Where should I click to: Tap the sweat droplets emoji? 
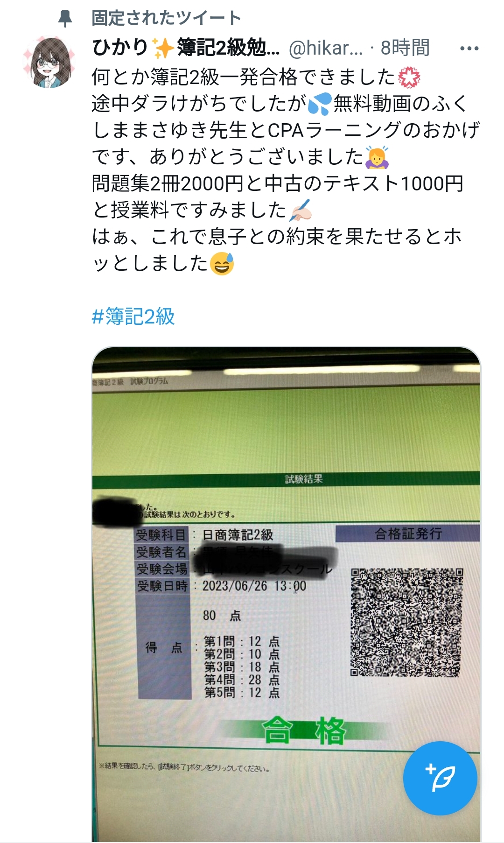pyautogui.click(x=319, y=104)
